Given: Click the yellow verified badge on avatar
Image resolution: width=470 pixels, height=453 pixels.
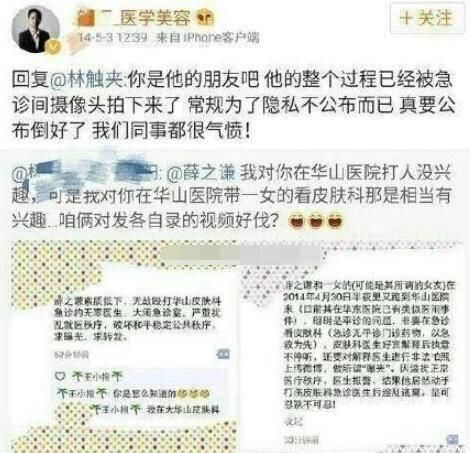Looking at the screenshot, I should click(53, 47).
